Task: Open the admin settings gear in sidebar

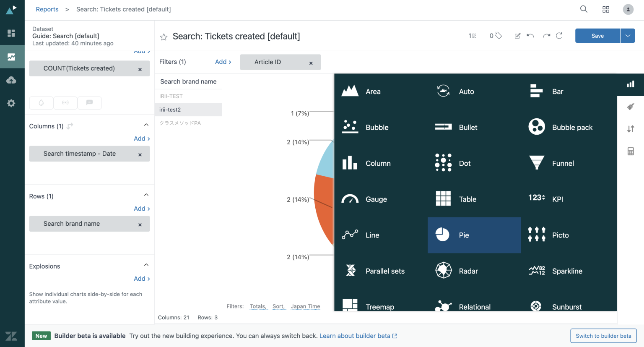Action: coord(11,103)
